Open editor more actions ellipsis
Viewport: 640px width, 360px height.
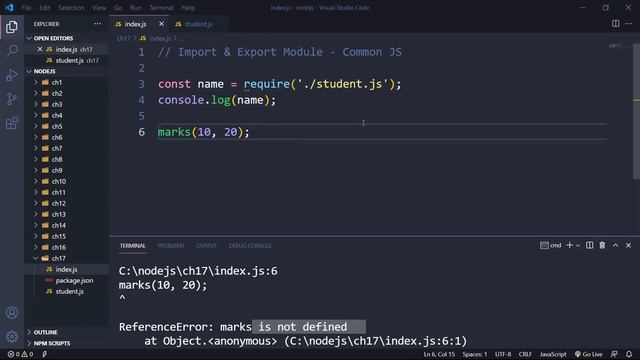pyautogui.click(x=629, y=23)
